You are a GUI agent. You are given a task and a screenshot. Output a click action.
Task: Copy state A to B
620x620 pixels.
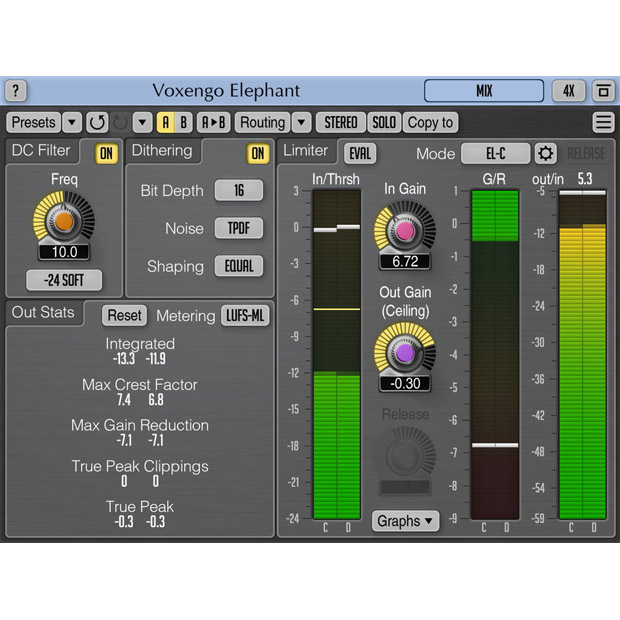pos(214,122)
